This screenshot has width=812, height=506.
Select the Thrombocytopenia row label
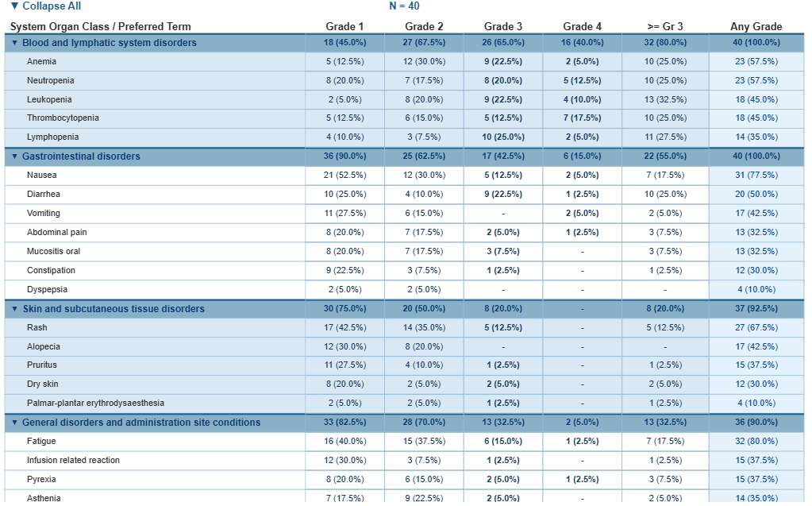[63, 118]
